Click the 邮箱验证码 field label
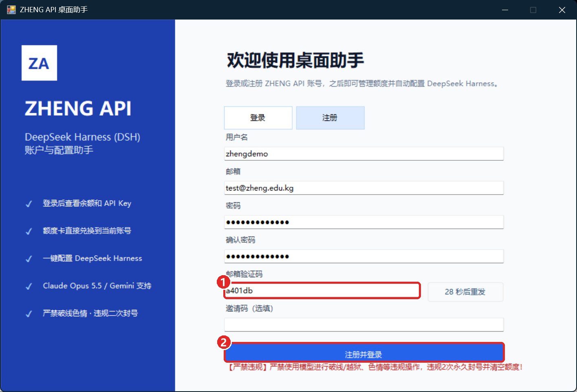Viewport: 577px width, 392px height. click(x=244, y=274)
